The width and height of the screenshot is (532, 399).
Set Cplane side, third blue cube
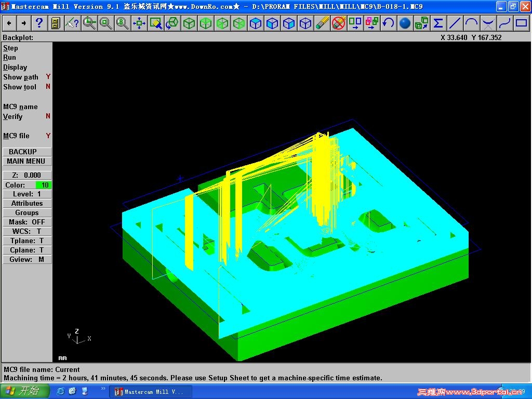click(x=289, y=23)
